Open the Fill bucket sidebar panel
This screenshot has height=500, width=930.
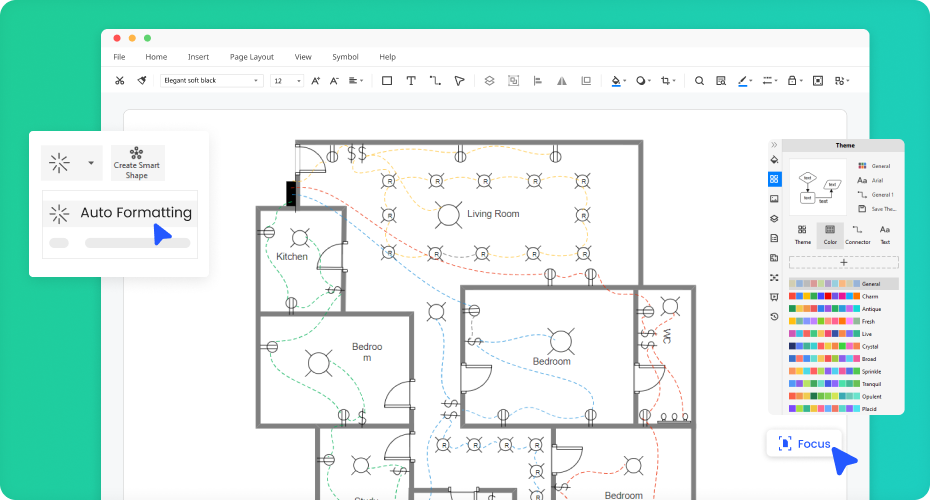[x=774, y=160]
